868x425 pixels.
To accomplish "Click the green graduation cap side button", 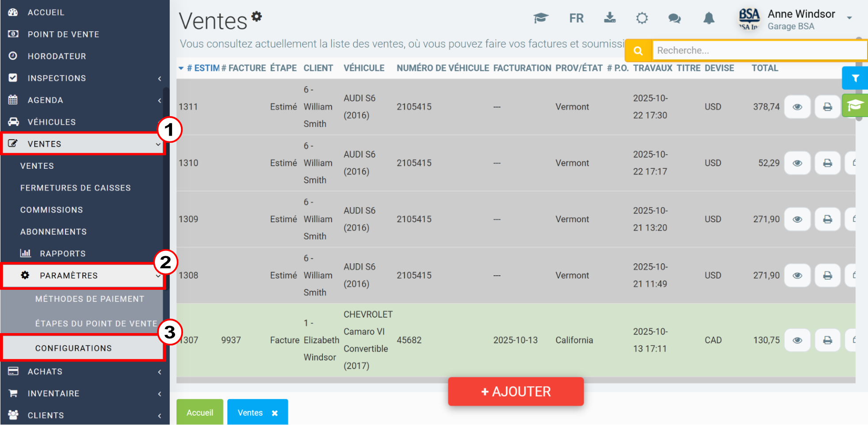I will pos(855,106).
